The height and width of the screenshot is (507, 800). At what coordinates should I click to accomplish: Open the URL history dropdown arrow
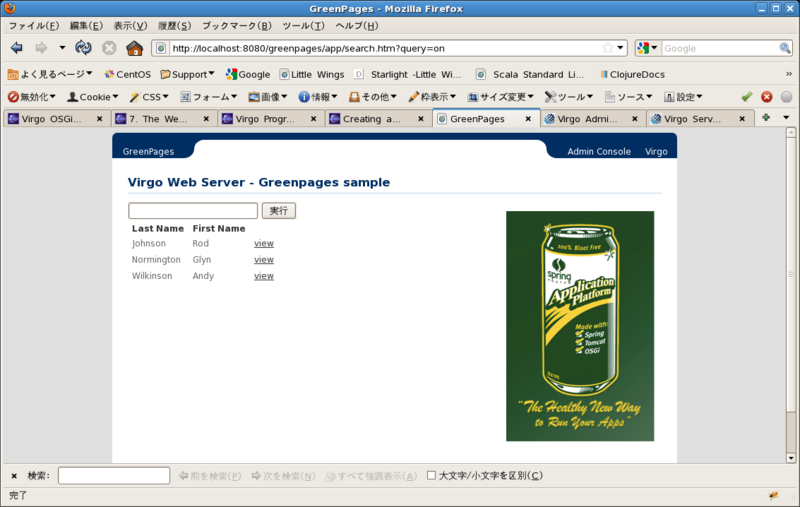(x=620, y=48)
